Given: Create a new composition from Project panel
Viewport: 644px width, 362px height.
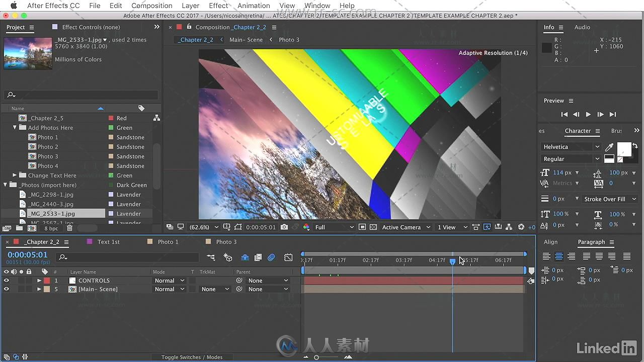Looking at the screenshot, I should [32, 228].
